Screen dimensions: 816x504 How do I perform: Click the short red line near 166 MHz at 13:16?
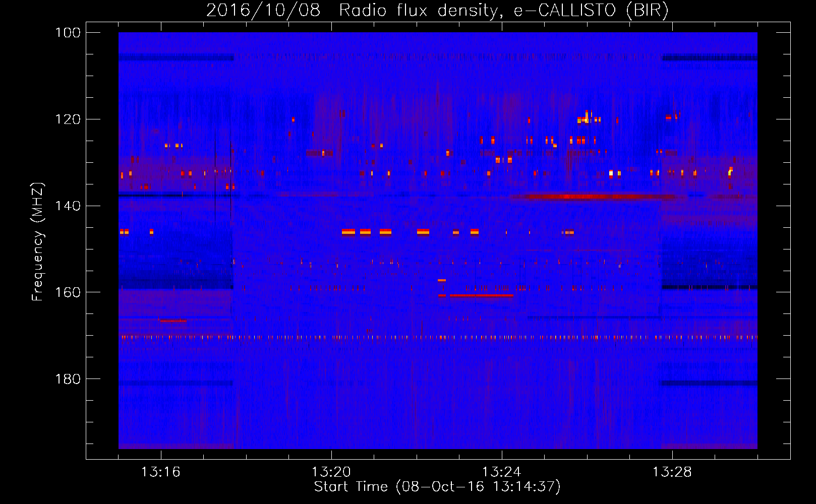(172, 321)
